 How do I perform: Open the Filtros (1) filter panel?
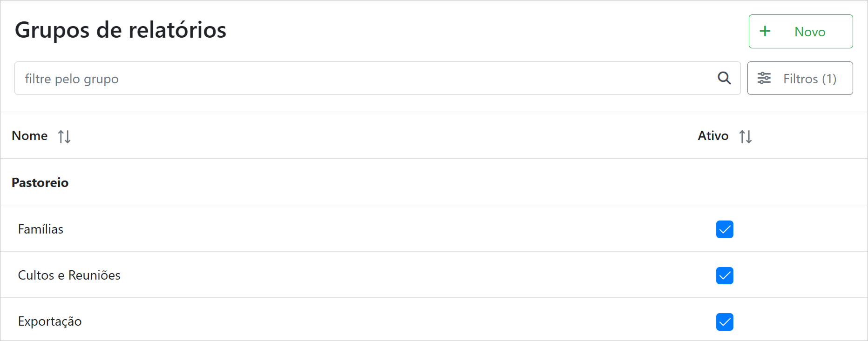[800, 78]
